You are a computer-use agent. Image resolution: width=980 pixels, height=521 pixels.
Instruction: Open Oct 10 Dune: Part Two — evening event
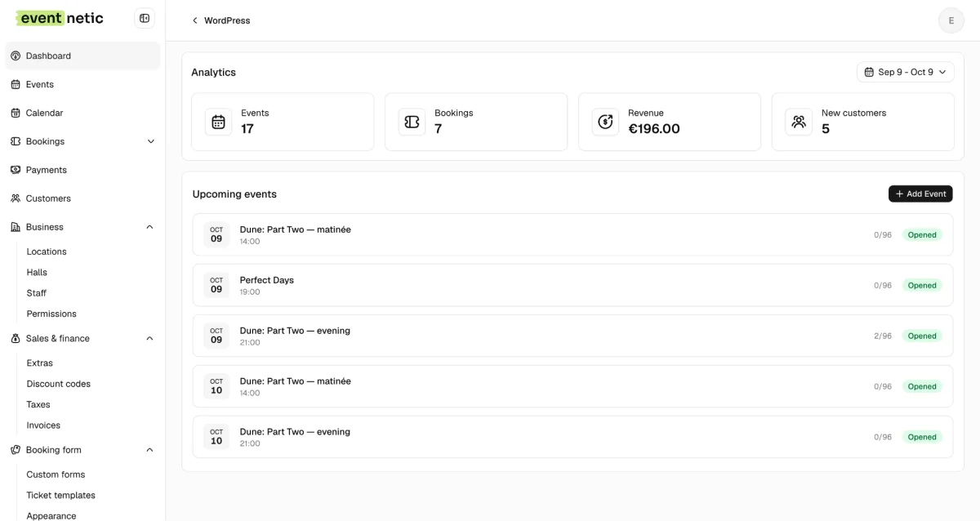tap(572, 437)
